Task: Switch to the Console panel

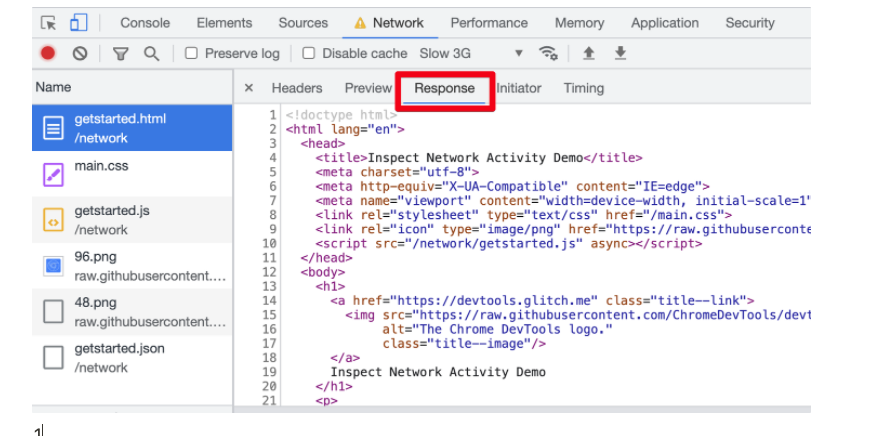Action: coord(145,23)
